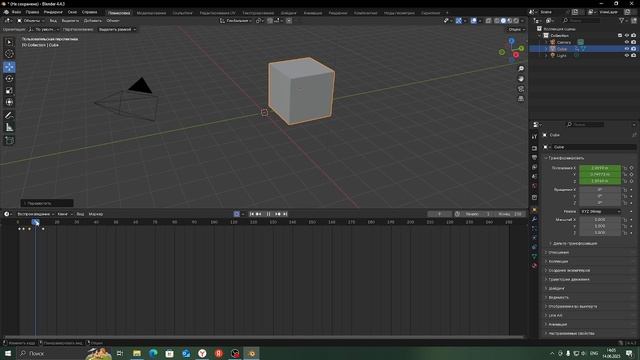This screenshot has width=640, height=360.
Task: Select the Transform tool
Action: coord(9,102)
